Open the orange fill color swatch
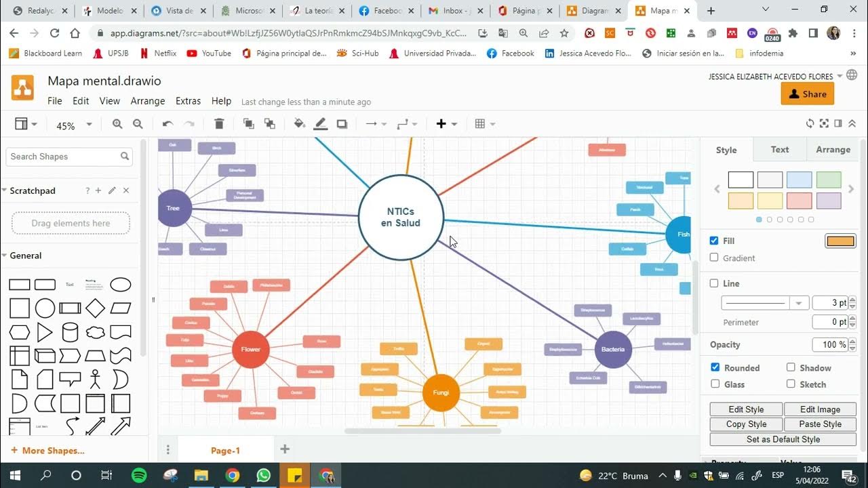This screenshot has width=868, height=488. click(x=840, y=241)
